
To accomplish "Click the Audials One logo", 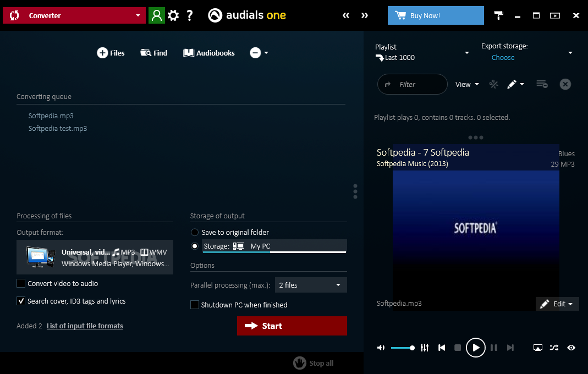I will pos(247,15).
